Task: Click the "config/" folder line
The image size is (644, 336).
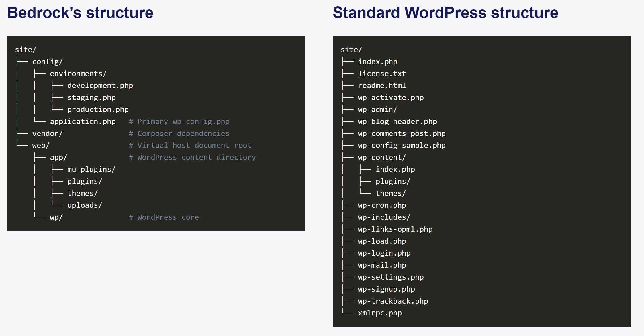Action: point(47,62)
